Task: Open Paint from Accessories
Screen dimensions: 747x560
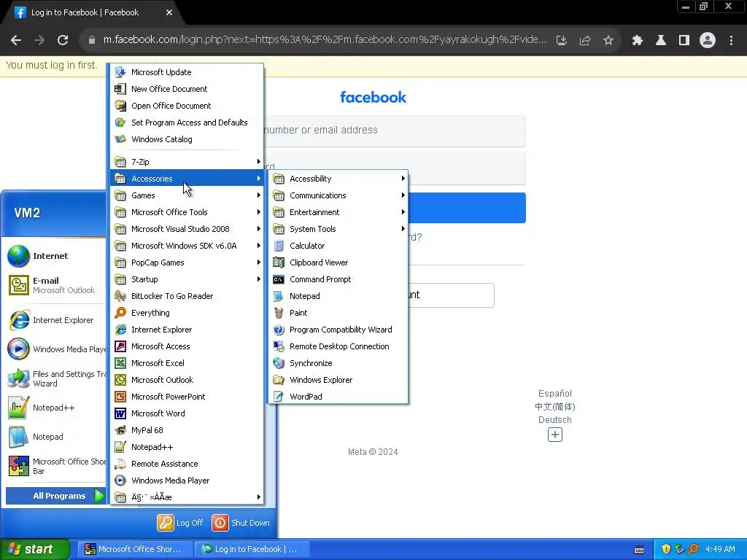Action: [x=338, y=313]
